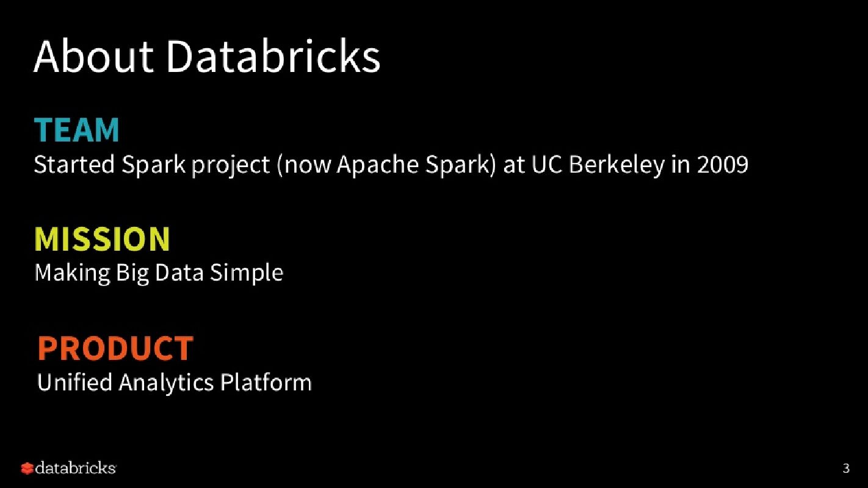Click the word "Platform" under PRODUCT
The width and height of the screenshot is (868, 488).
tap(266, 382)
